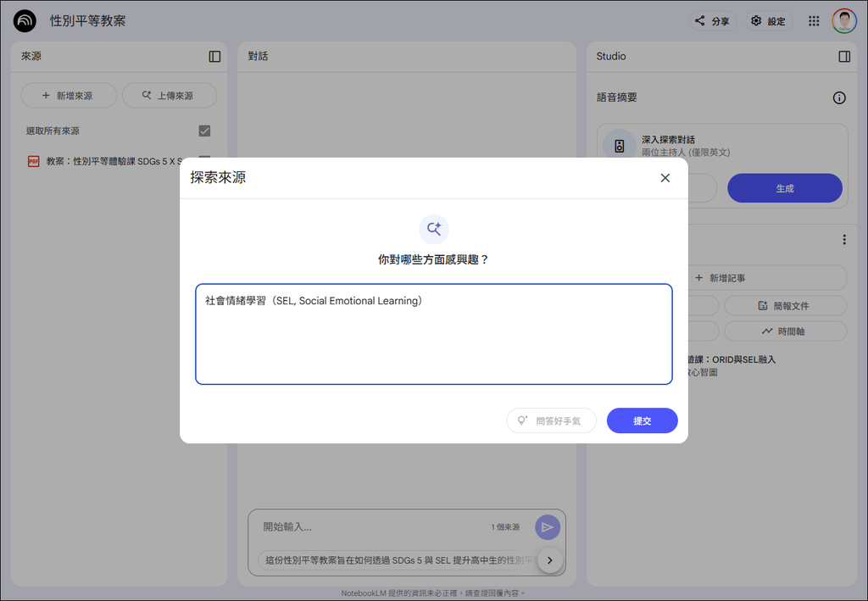Open the three-dot menu in Studio panel
The width and height of the screenshot is (868, 601).
843,239
